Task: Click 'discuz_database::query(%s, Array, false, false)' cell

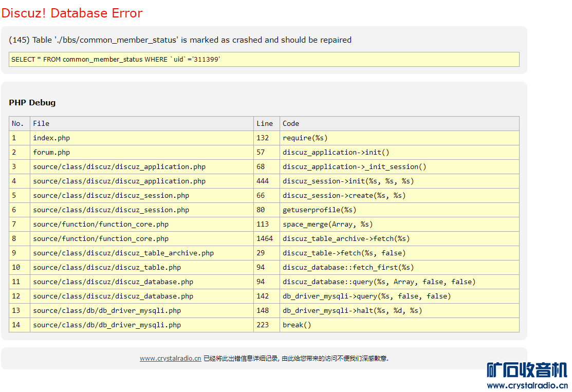Action: pos(399,282)
